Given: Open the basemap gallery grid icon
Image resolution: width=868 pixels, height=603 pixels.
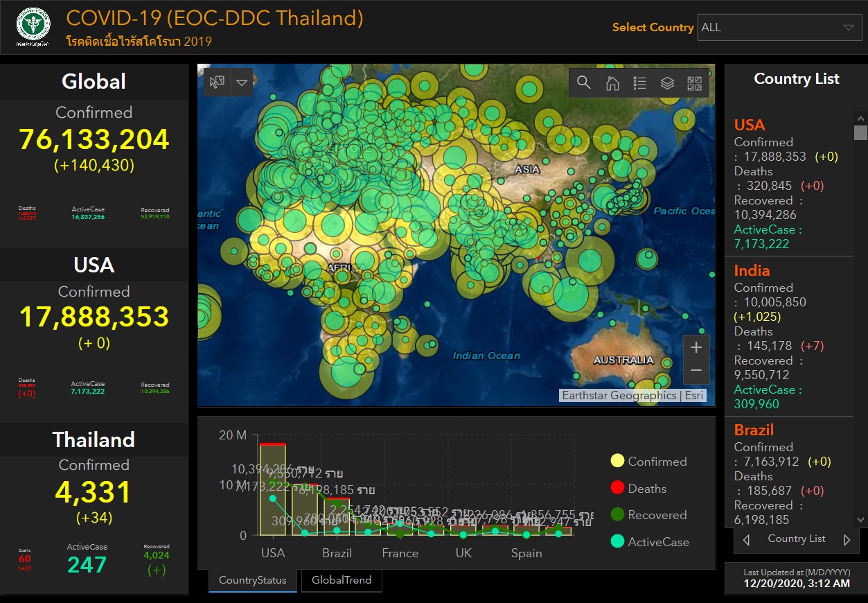Looking at the screenshot, I should [x=694, y=83].
